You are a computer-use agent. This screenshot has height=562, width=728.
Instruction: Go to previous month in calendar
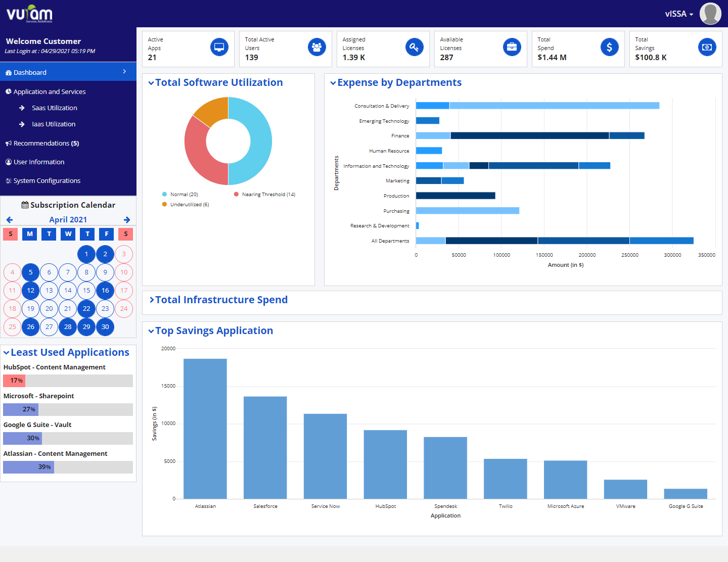[x=10, y=220]
